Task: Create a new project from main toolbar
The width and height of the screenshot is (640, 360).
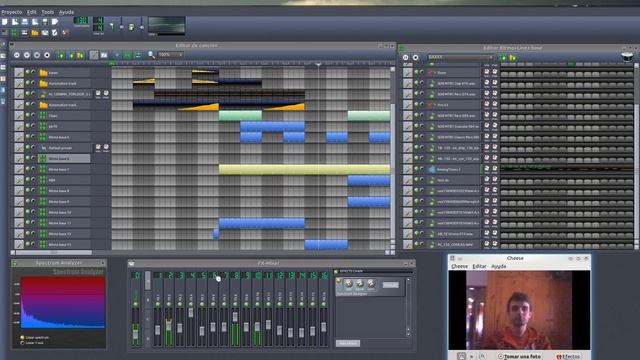Action: tap(5, 22)
